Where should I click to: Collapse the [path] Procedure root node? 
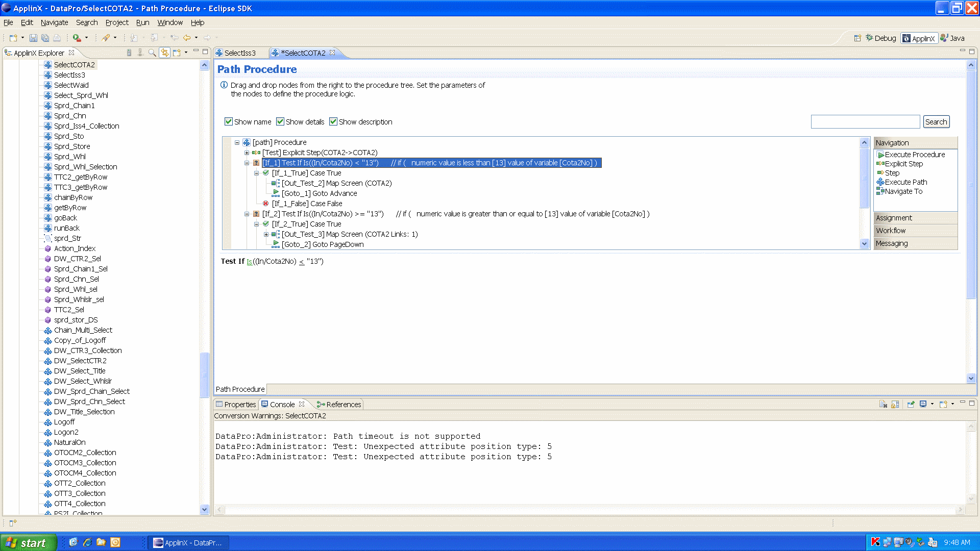click(237, 142)
